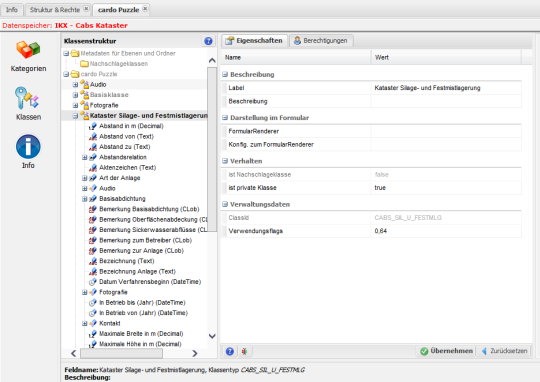This screenshot has height=382, width=540.
Task: Click Aktenzeichen text field icon
Action: pos(93,168)
